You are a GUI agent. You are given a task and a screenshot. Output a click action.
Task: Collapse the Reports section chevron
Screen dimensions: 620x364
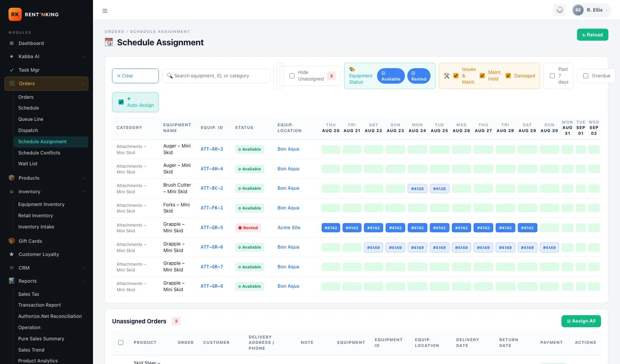coord(83,282)
